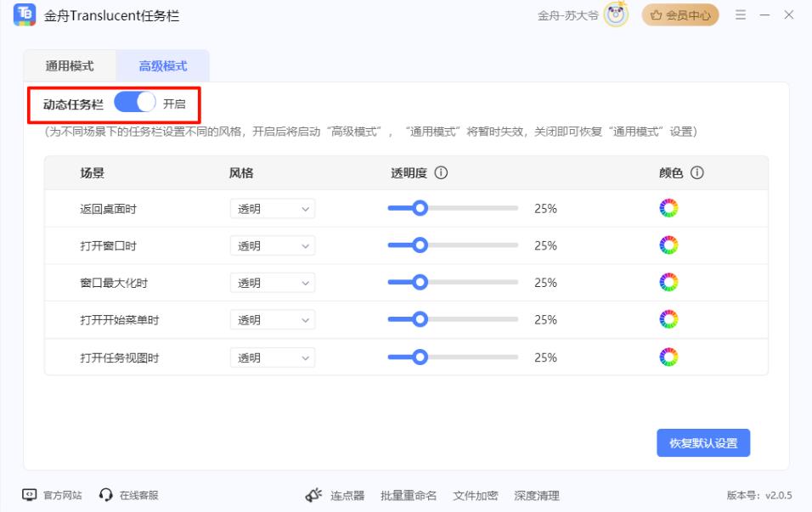Click the 恢复默认设置 button
Viewport: 812px width, 512px height.
[x=703, y=443]
